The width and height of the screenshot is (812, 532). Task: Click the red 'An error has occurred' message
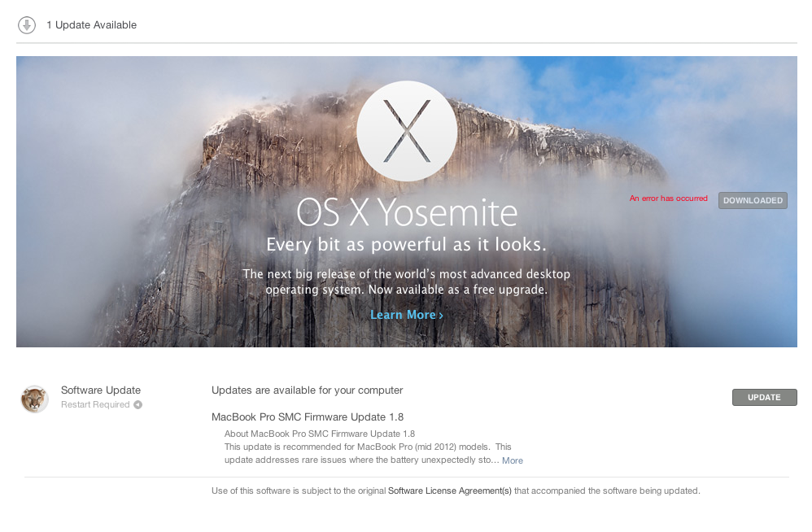click(x=668, y=198)
